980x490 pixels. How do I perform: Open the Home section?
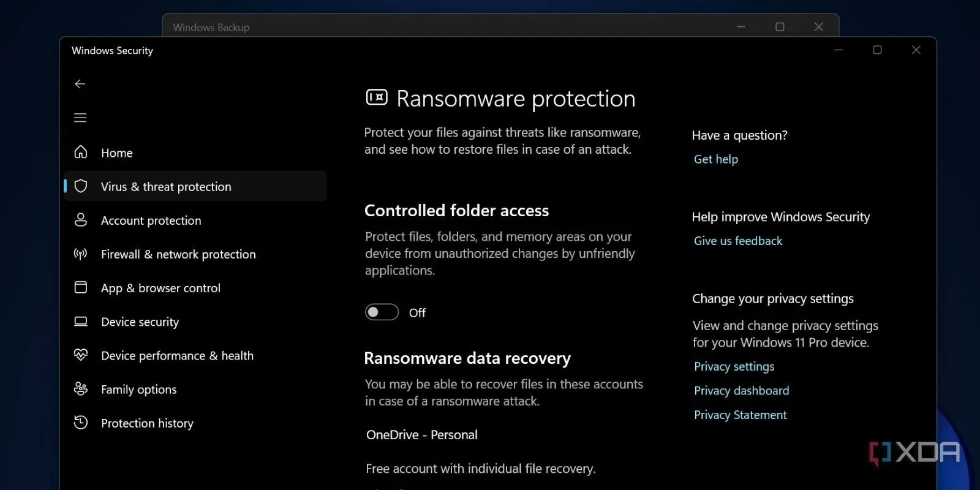click(195, 153)
